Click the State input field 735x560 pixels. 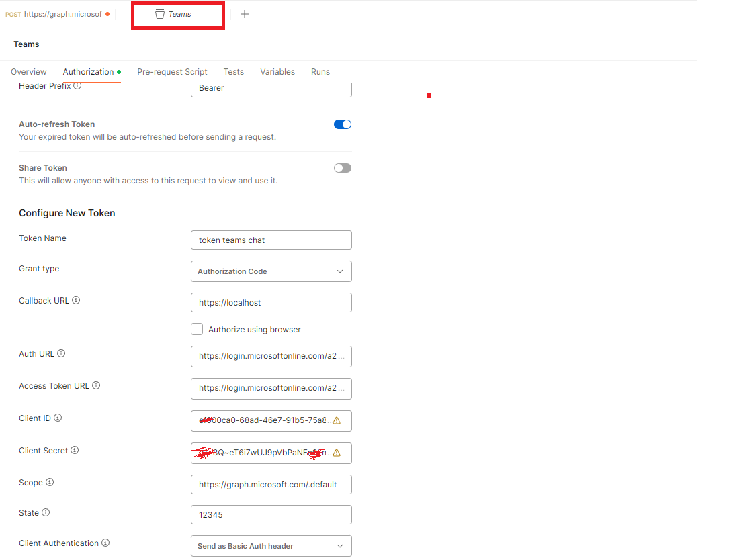pos(271,514)
